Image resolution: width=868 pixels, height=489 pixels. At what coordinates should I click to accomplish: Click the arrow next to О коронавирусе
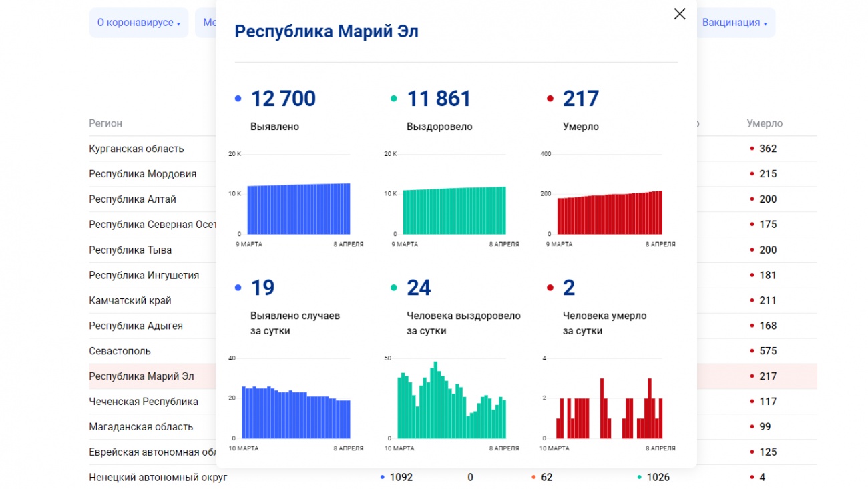click(179, 24)
